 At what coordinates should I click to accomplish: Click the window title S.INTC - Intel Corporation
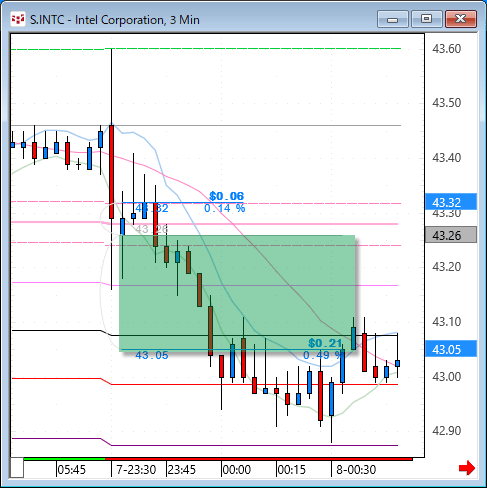point(115,20)
